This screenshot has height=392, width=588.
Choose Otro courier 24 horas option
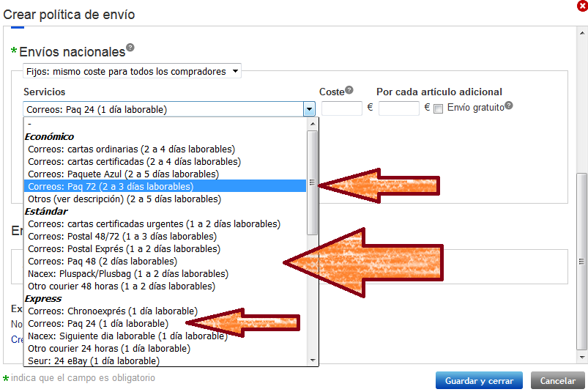165,349
